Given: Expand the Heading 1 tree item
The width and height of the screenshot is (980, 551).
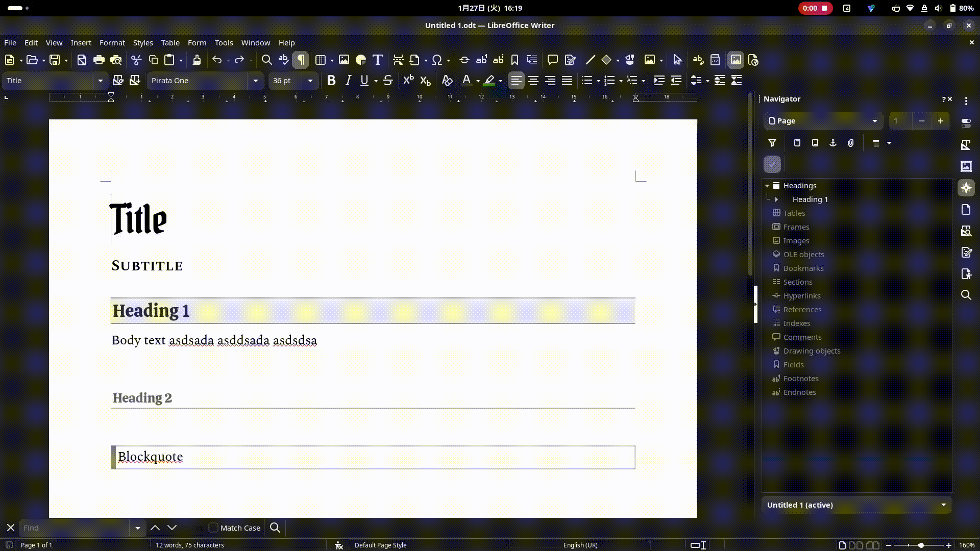Looking at the screenshot, I should (776, 199).
